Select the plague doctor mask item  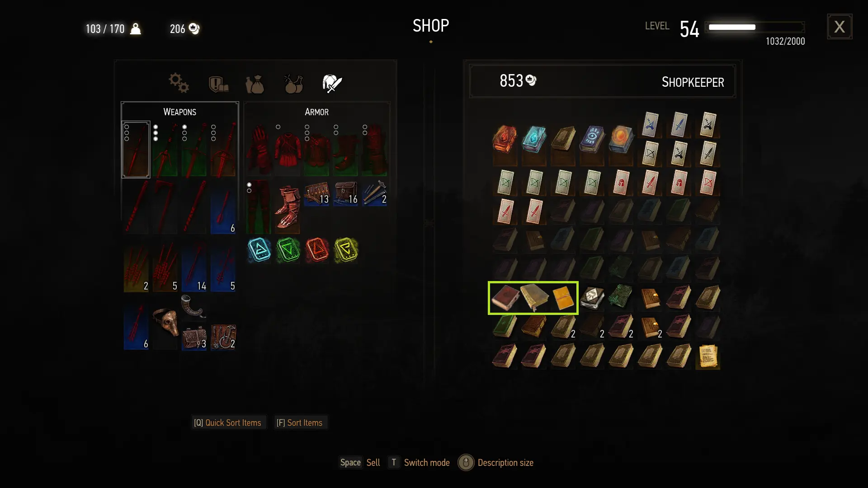(x=165, y=322)
